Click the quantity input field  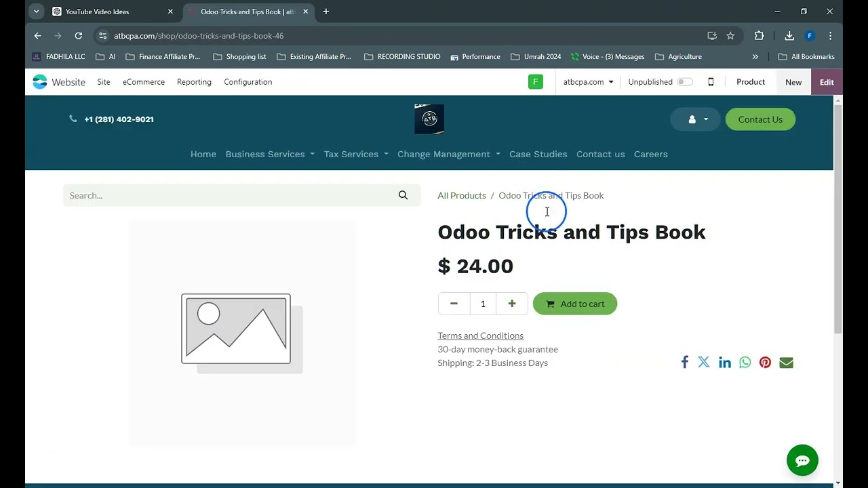pyautogui.click(x=483, y=304)
